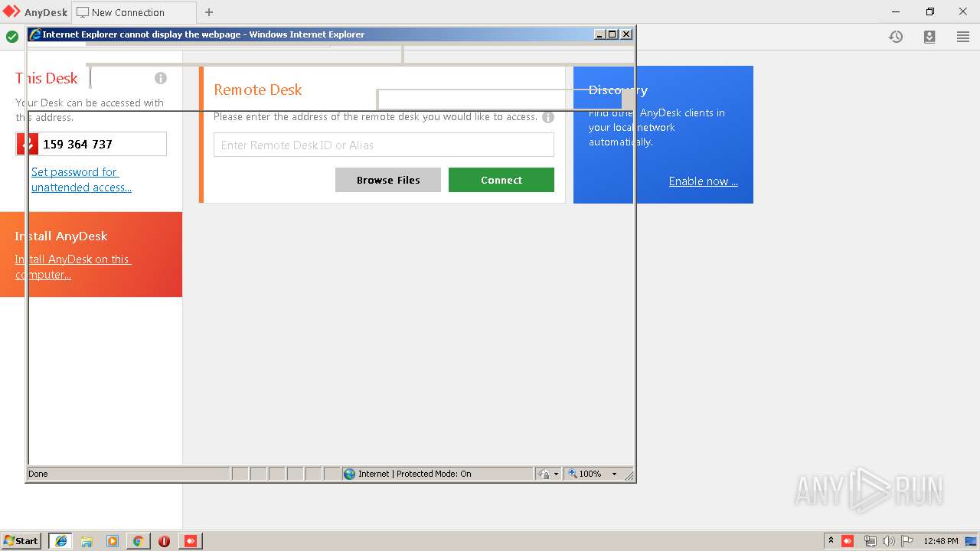This screenshot has width=980, height=551.
Task: Click IE window resize grip corner
Action: point(629,475)
